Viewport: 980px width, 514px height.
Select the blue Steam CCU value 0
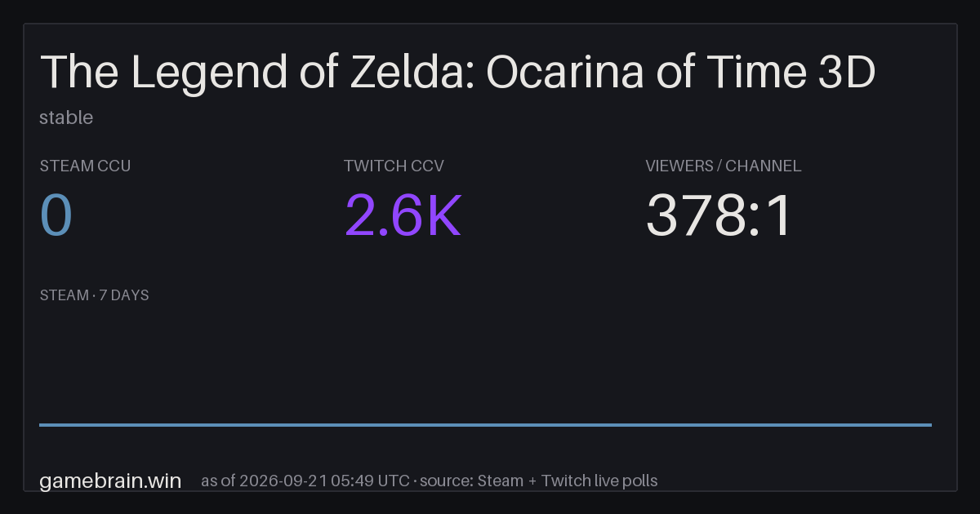coord(56,216)
